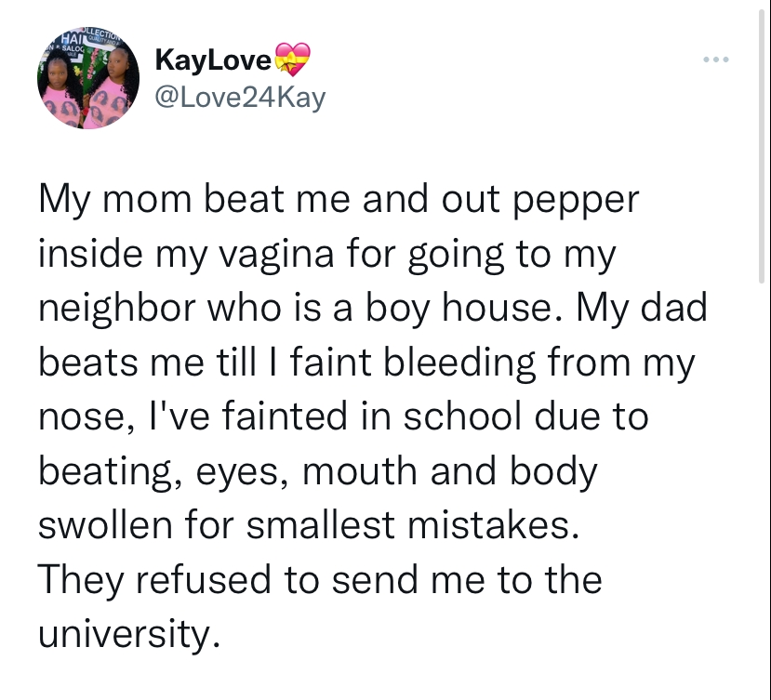This screenshot has height=700, width=771.
Task: Visit the @Love24Kay handle profile
Action: click(240, 98)
